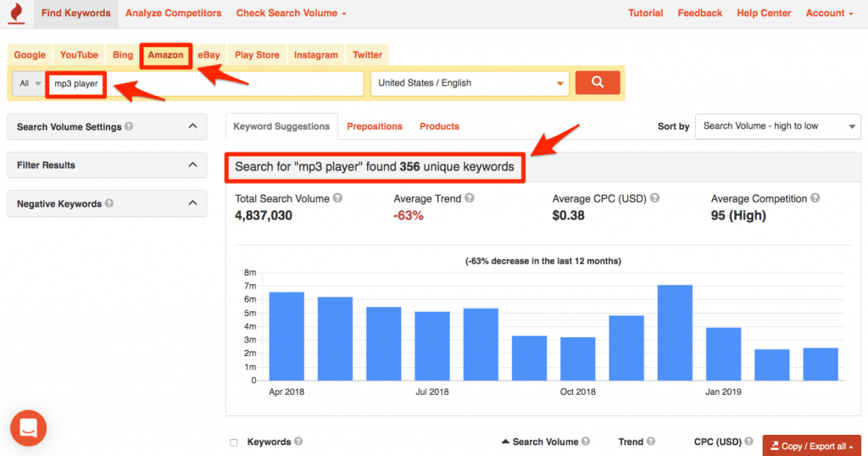This screenshot has width=868, height=456.
Task: Click the flame logo icon
Action: pyautogui.click(x=17, y=13)
